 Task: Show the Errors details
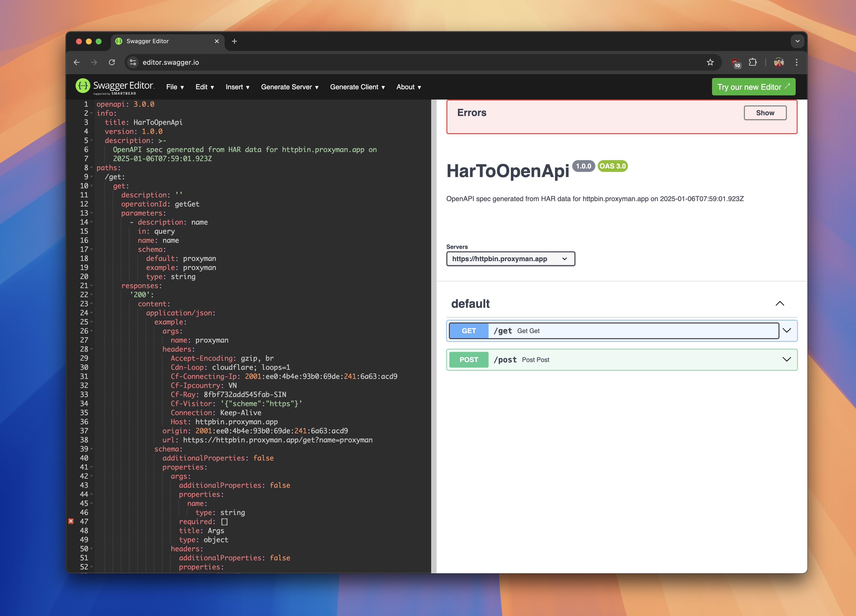click(x=765, y=113)
